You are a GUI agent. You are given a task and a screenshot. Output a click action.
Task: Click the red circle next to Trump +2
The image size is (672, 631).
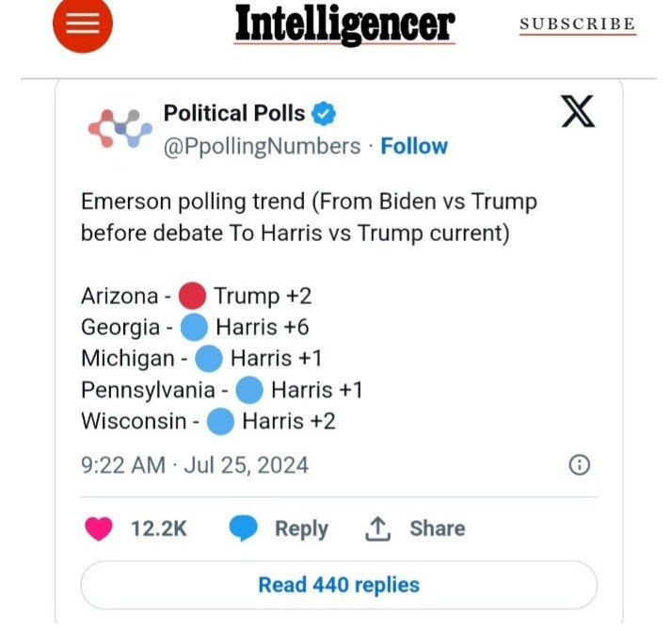coord(192,297)
